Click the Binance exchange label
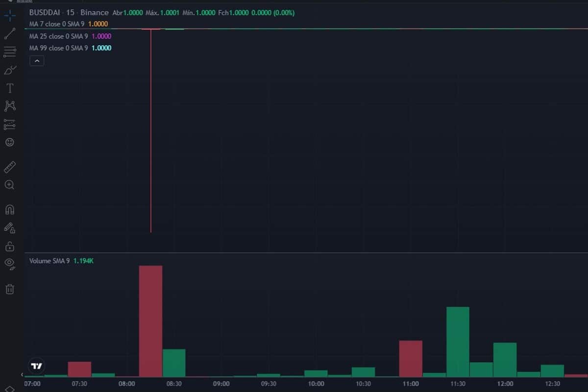 94,12
